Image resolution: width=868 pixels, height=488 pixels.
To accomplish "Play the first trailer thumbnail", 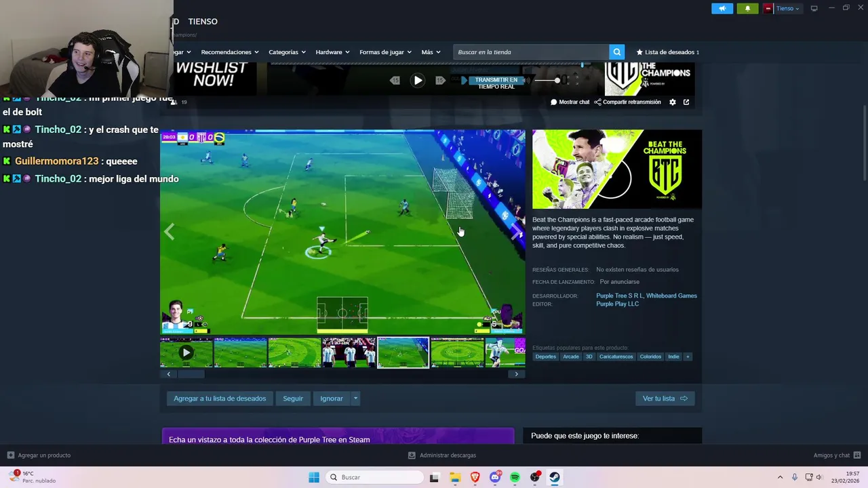I will [186, 352].
